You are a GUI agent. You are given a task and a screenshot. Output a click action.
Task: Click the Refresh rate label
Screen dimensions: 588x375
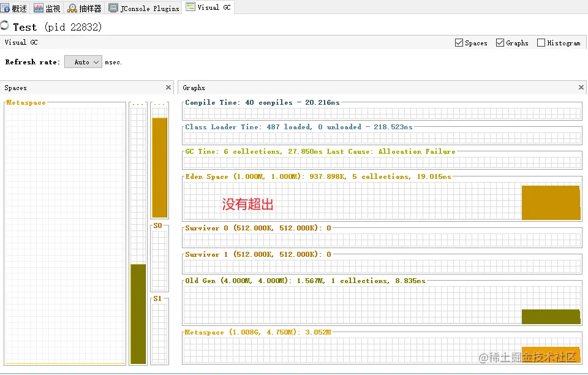[32, 62]
